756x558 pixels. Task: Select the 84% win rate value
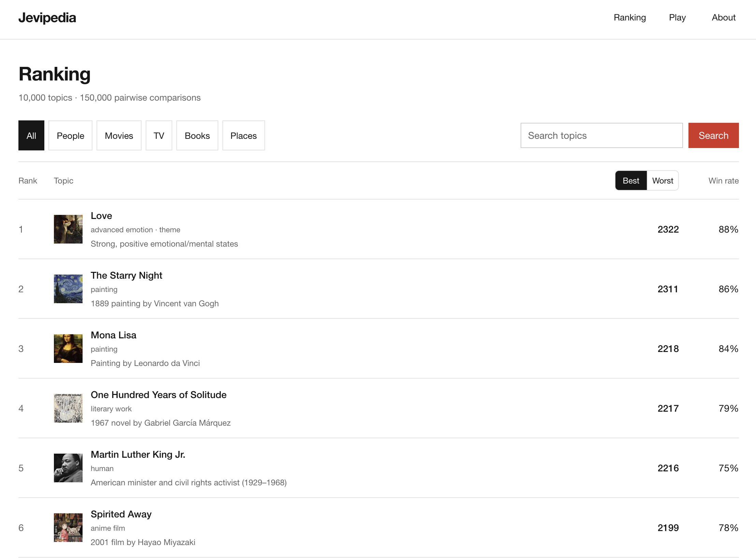tap(728, 349)
